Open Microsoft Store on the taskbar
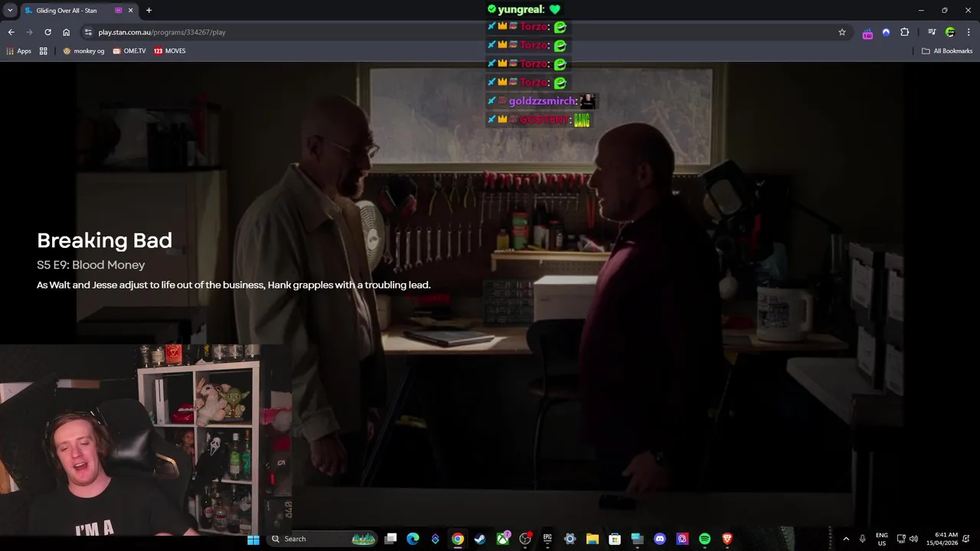Image resolution: width=980 pixels, height=551 pixels. pyautogui.click(x=615, y=539)
